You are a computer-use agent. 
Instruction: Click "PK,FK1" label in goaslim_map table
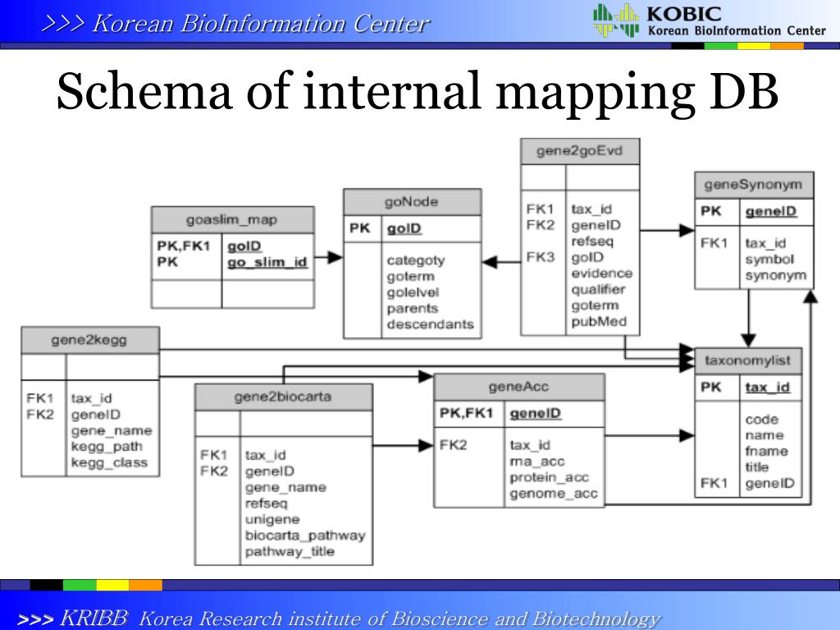184,246
